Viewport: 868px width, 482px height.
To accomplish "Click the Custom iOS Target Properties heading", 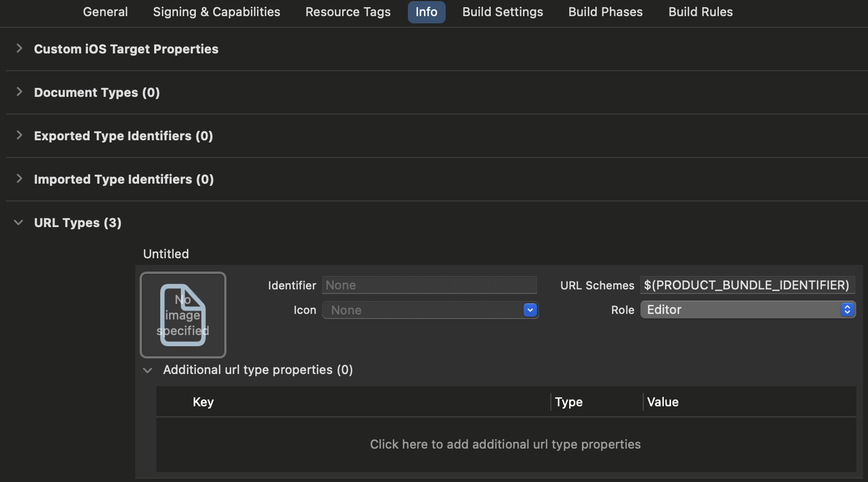I will (126, 49).
